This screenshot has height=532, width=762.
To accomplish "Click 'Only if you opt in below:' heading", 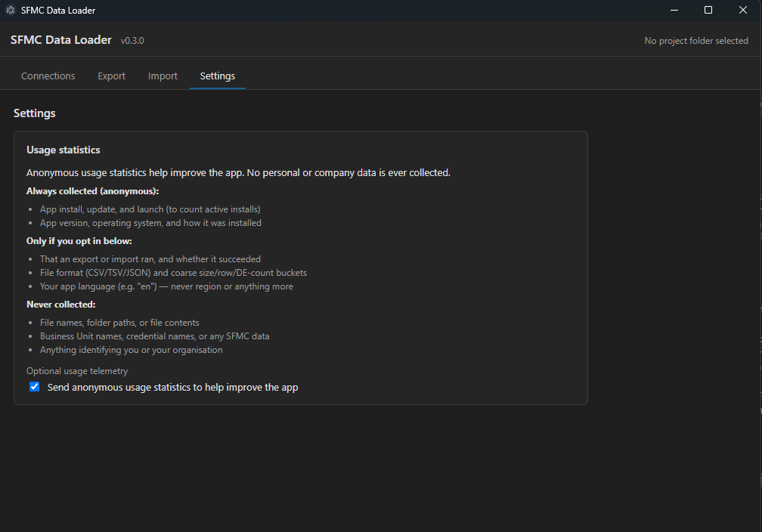I will (79, 241).
